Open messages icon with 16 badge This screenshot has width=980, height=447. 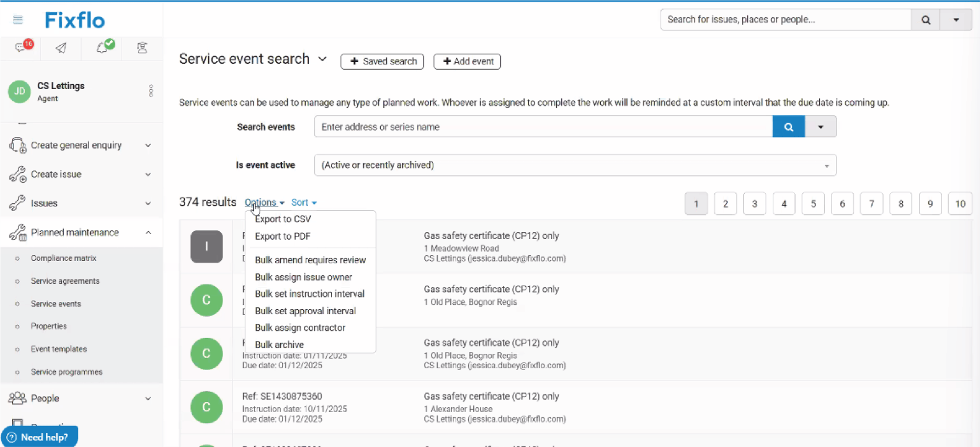22,47
